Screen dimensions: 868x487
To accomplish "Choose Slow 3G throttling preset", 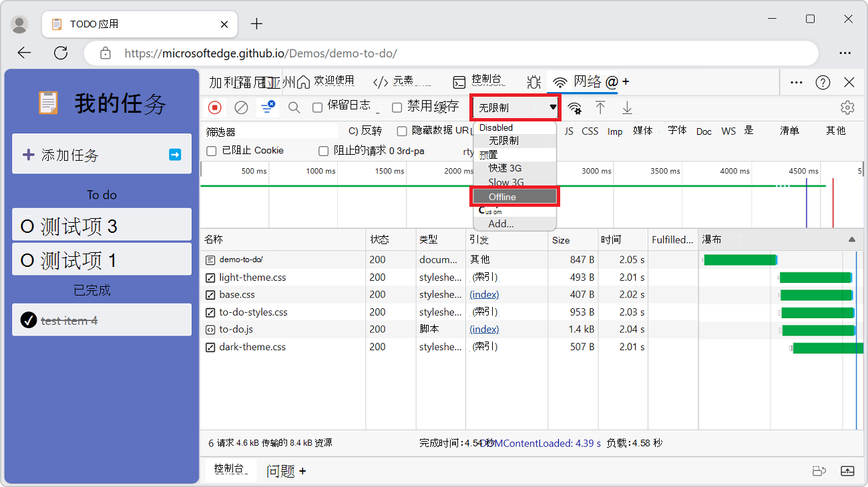I will (505, 182).
